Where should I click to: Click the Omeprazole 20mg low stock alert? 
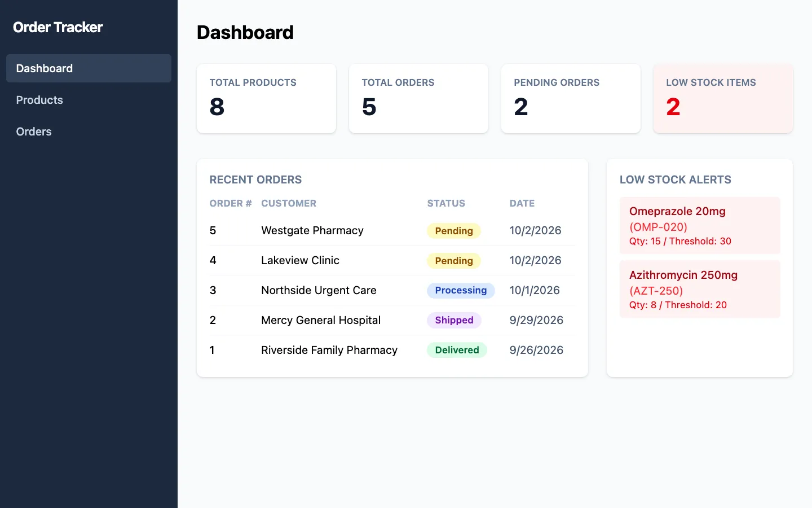pyautogui.click(x=700, y=225)
